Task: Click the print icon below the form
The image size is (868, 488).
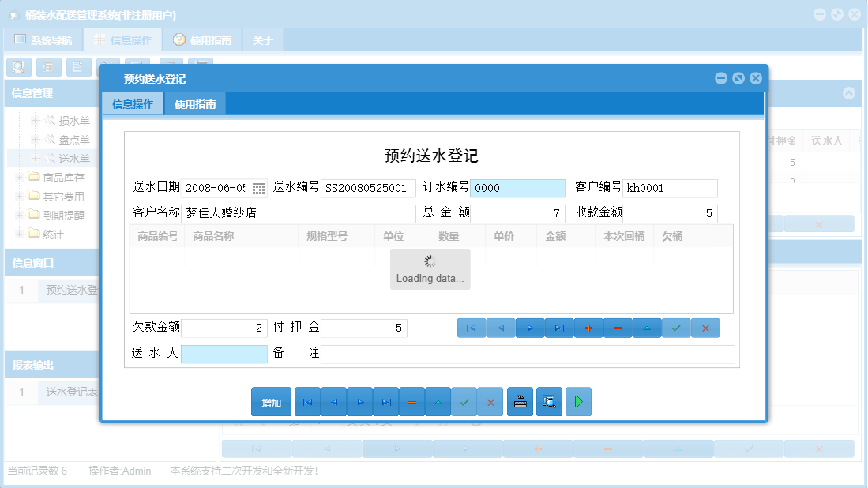Action: [520, 401]
